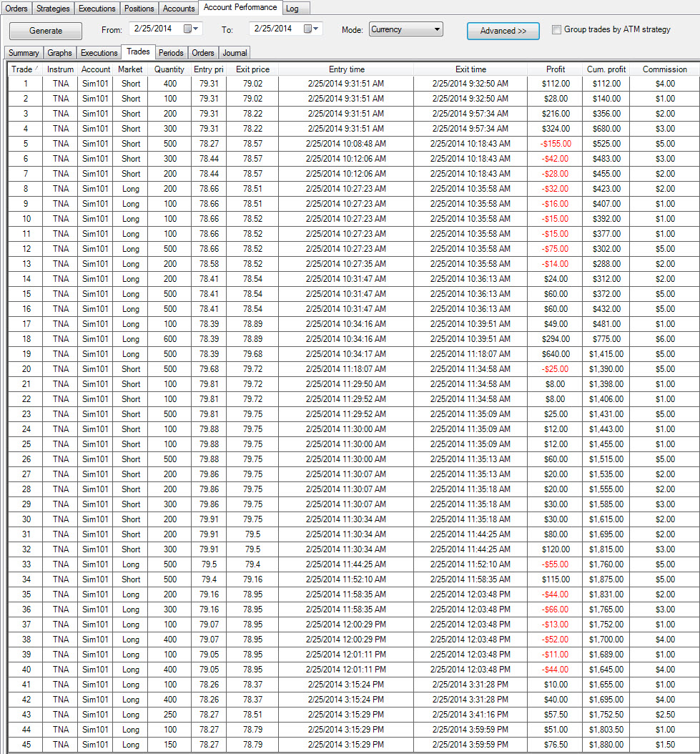Select trade 8 entry price 78.66

(x=209, y=189)
